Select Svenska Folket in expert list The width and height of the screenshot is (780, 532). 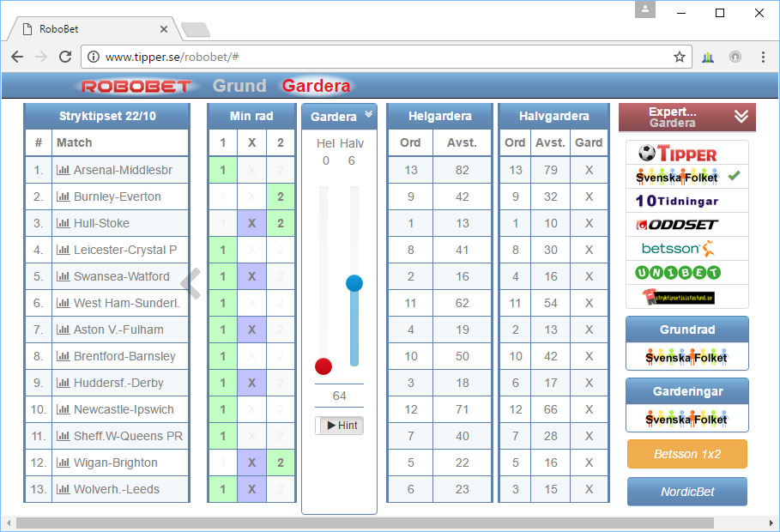click(687, 177)
